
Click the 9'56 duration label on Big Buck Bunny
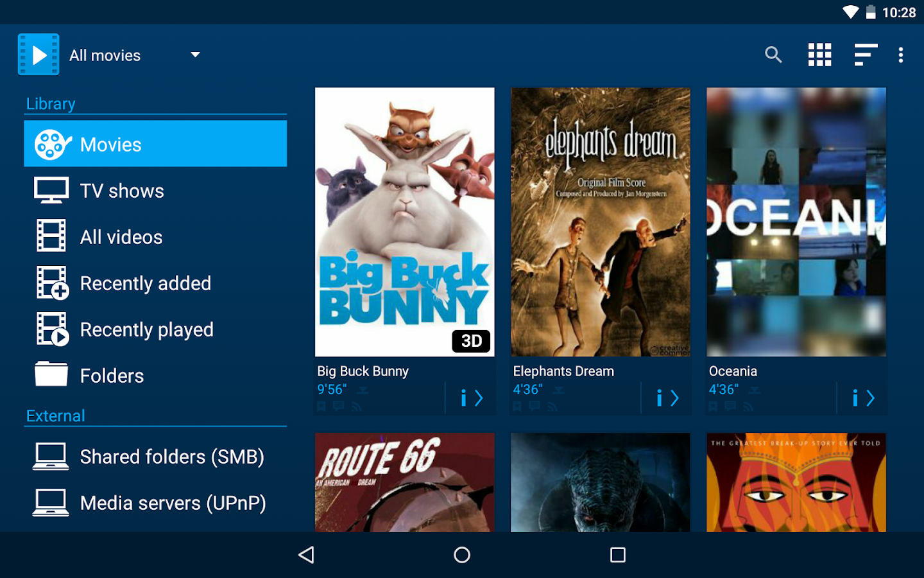[x=331, y=389]
